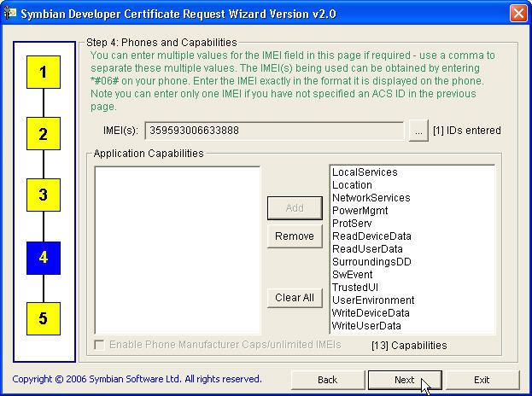Click wizard step 3 box
Image resolution: width=532 pixels, height=396 pixels.
44,195
